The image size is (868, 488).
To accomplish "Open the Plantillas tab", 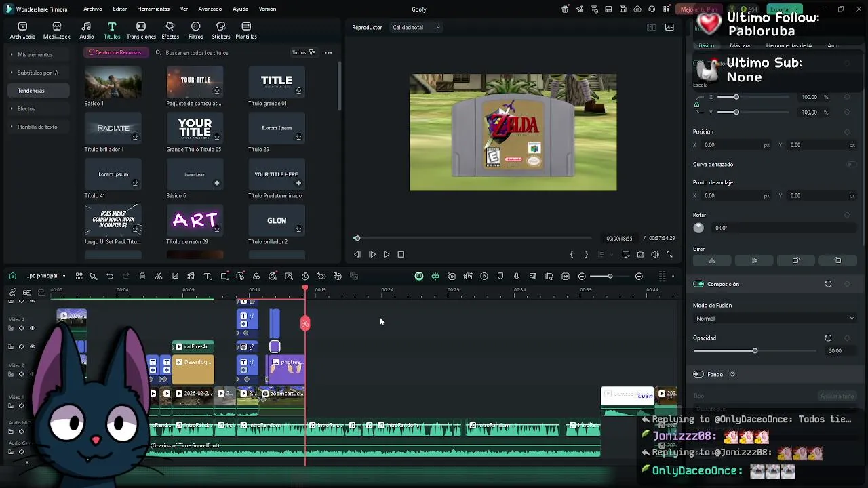I will (246, 30).
